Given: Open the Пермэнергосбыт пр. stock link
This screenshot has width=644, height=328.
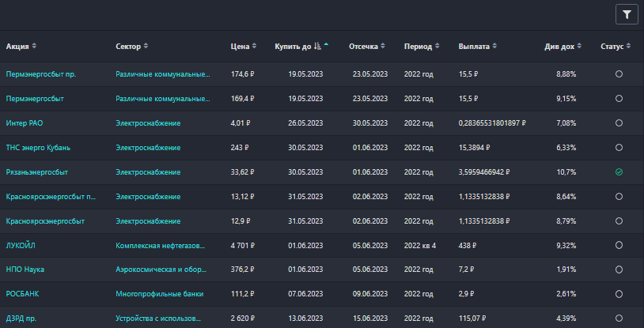Looking at the screenshot, I should (41, 74).
